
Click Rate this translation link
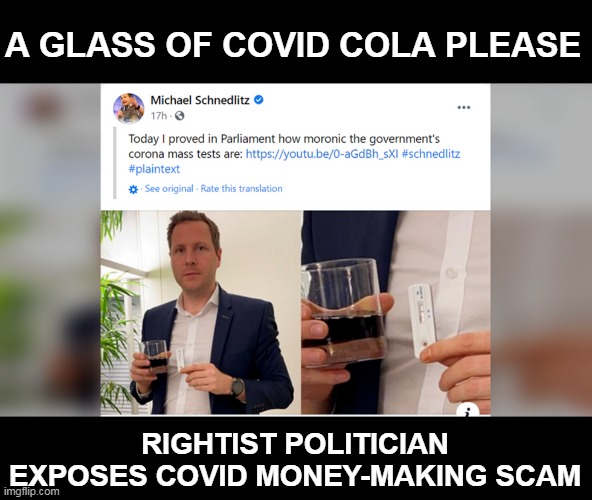coord(242,188)
